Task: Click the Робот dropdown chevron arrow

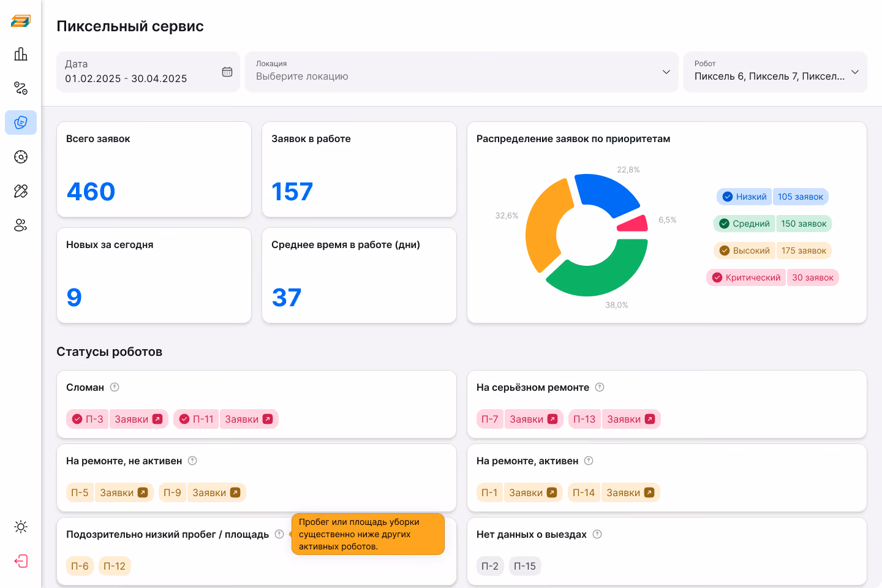Action: click(855, 72)
